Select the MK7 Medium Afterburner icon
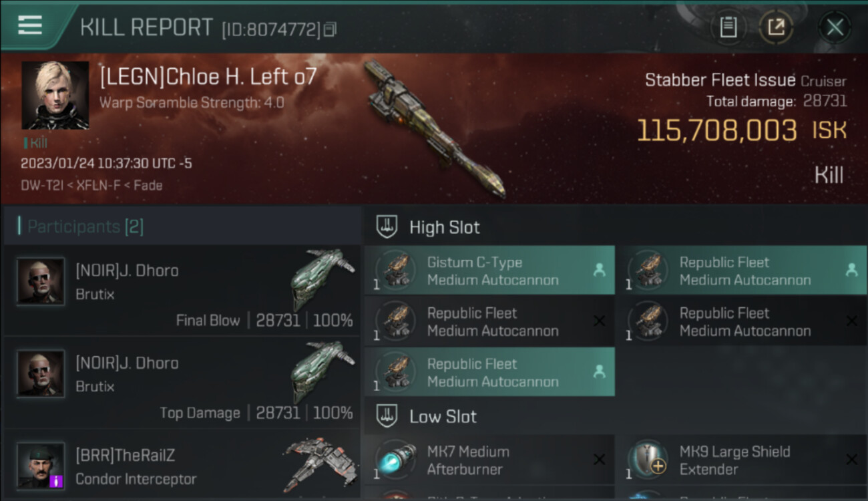868x501 pixels. (x=395, y=460)
